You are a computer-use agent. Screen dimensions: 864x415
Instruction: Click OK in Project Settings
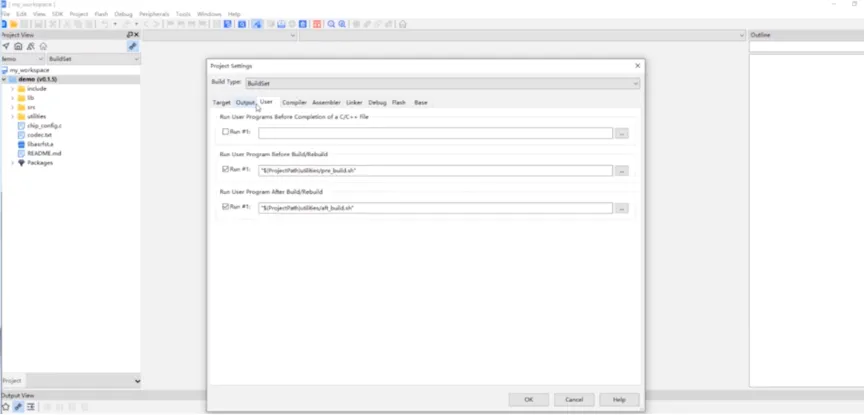pos(528,400)
